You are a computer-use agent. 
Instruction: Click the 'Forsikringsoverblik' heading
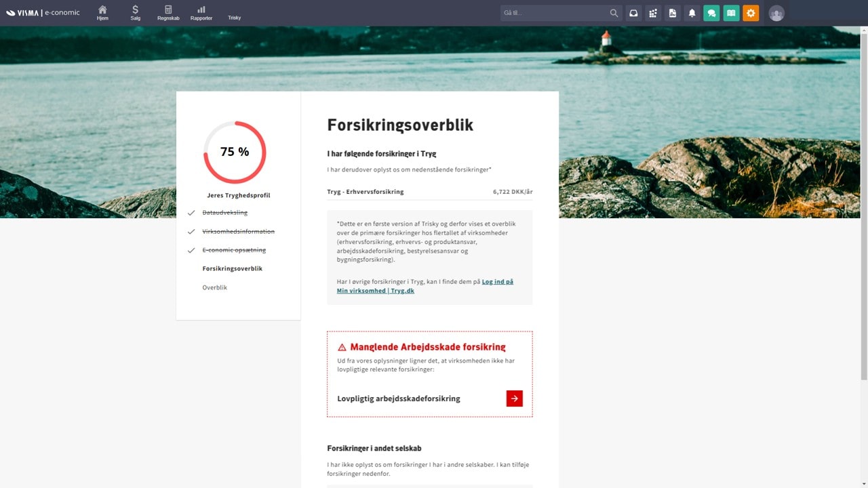coord(400,125)
